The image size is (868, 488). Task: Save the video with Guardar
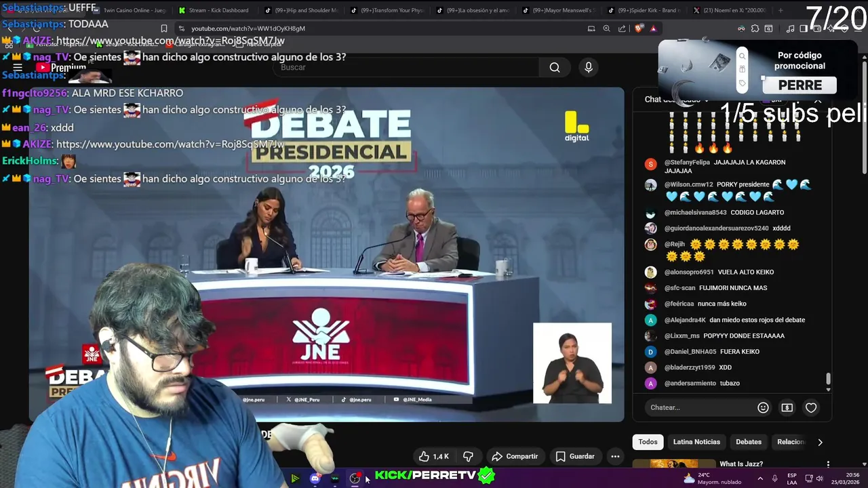(575, 457)
